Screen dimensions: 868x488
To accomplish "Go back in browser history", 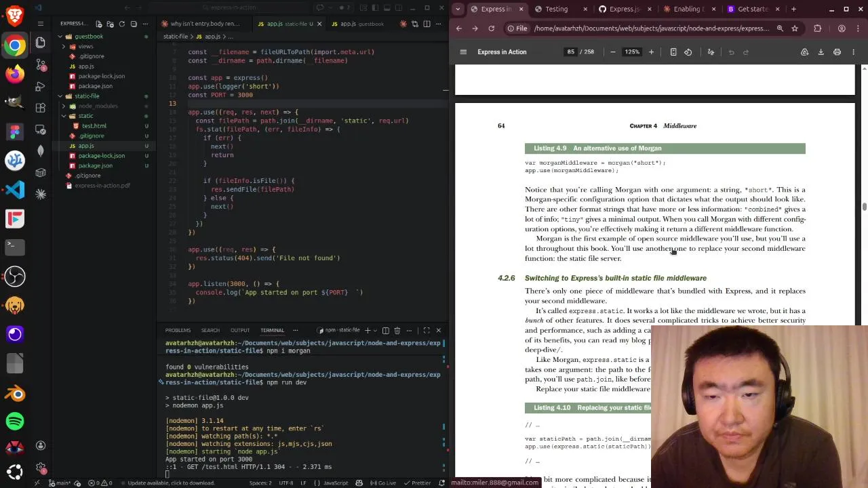I will 459,28.
